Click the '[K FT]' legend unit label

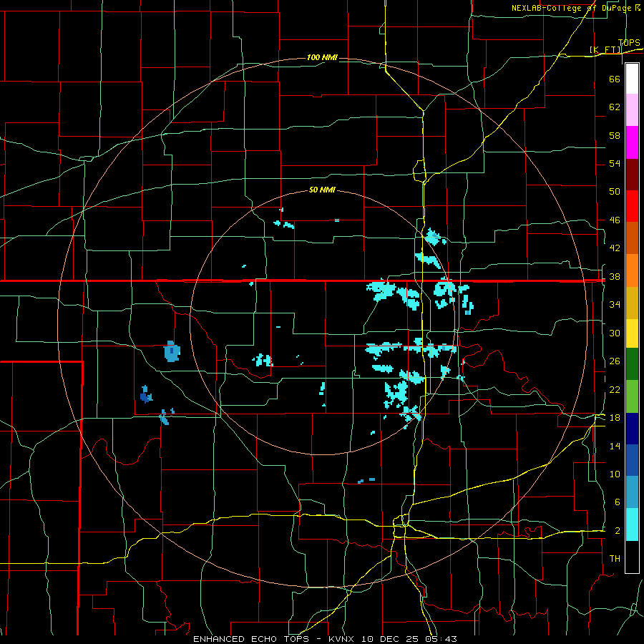click(x=605, y=49)
